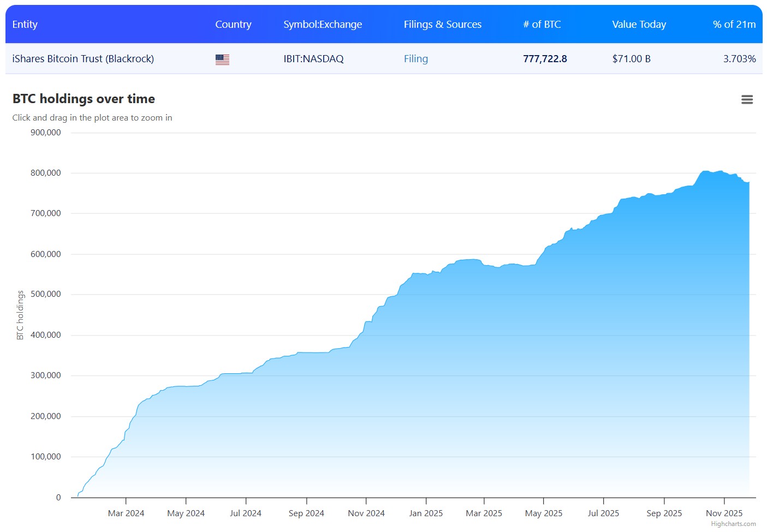Click the % of 21m header
767x532 pixels.
(x=734, y=25)
